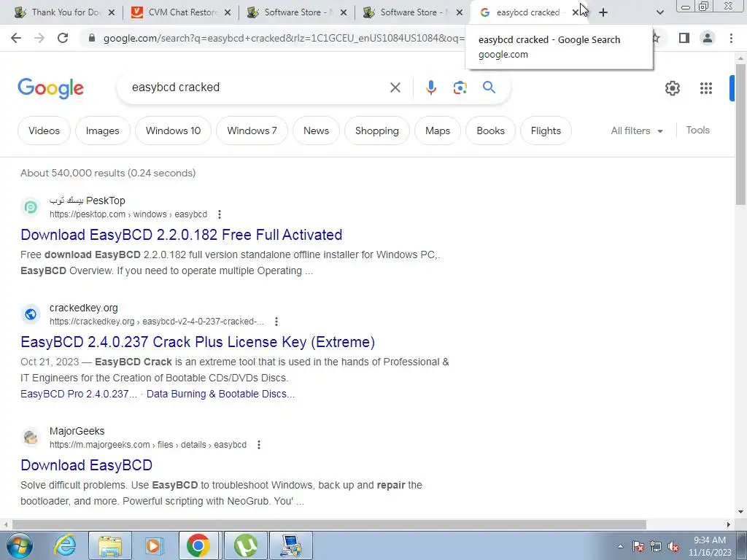The width and height of the screenshot is (747, 560).
Task: Open Windows Media Player from the taskbar
Action: pyautogui.click(x=154, y=545)
